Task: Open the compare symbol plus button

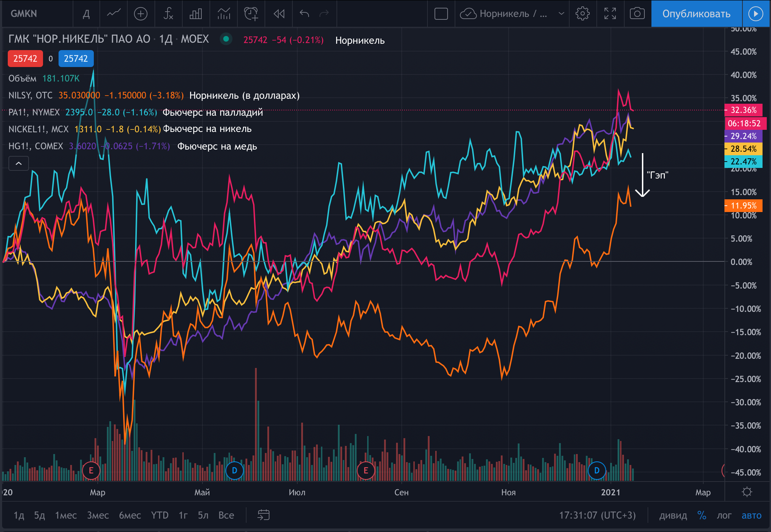Action: pos(141,14)
